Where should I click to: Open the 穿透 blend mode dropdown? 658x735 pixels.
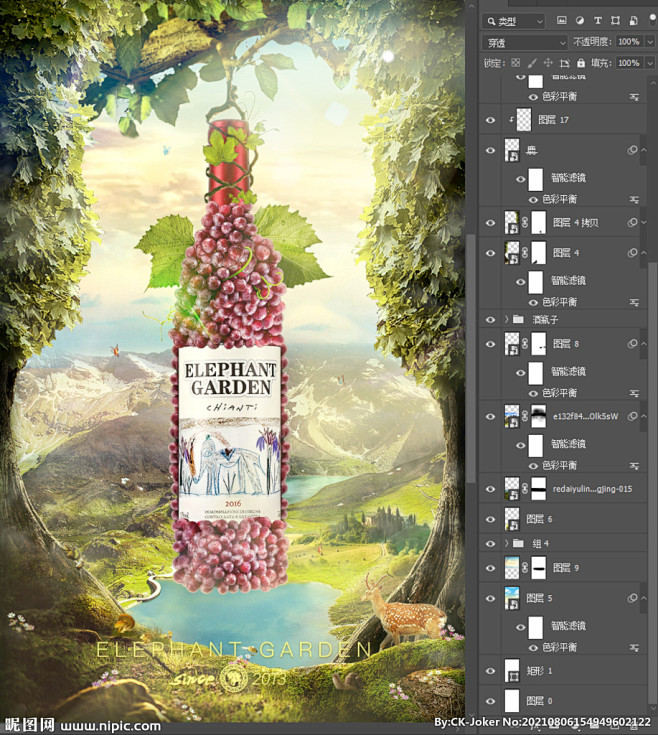(524, 43)
